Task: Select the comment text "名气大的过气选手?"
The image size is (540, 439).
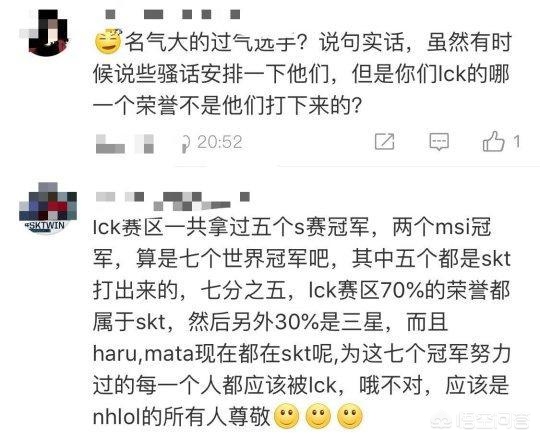Action: [x=215, y=42]
